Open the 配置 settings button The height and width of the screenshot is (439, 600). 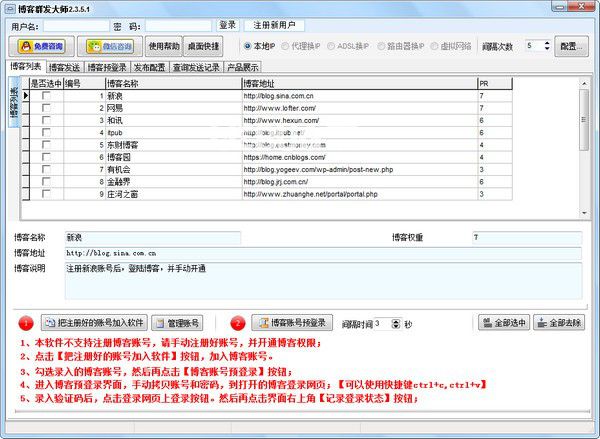[x=571, y=46]
